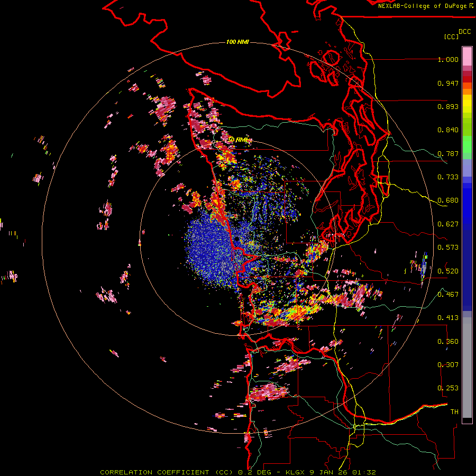476x476 pixels.
Task: Click the 0.2 DEG elevation text
Action: pyautogui.click(x=255, y=472)
